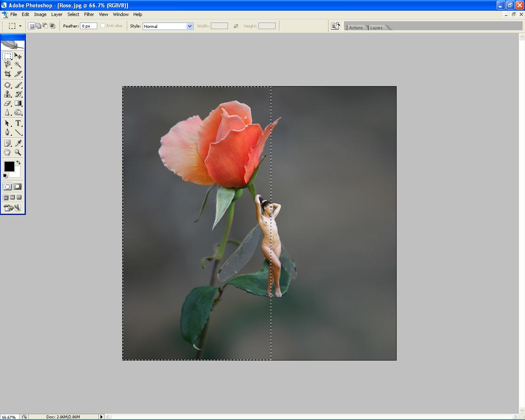
Task: Click the background color swatch
Action: tap(17, 173)
